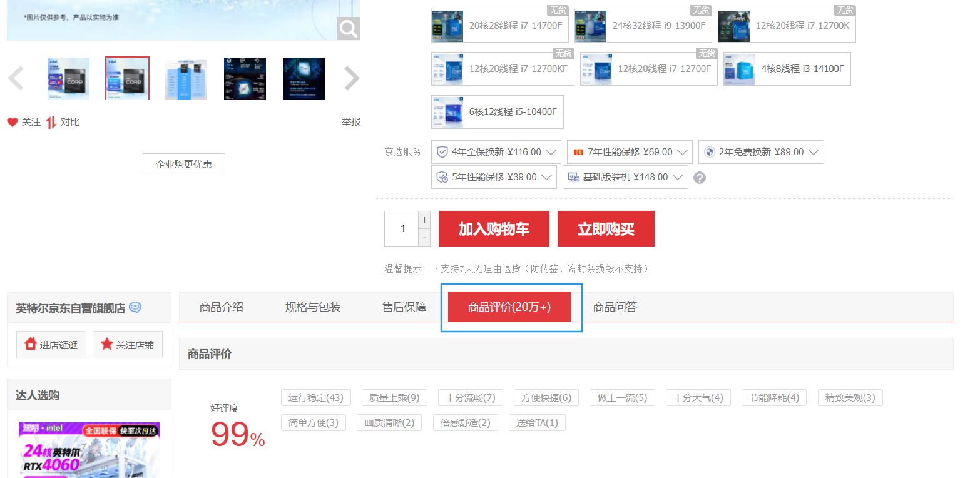Screen dimensions: 980x478
Task: Click the 加入购物车 button
Action: tap(494, 229)
